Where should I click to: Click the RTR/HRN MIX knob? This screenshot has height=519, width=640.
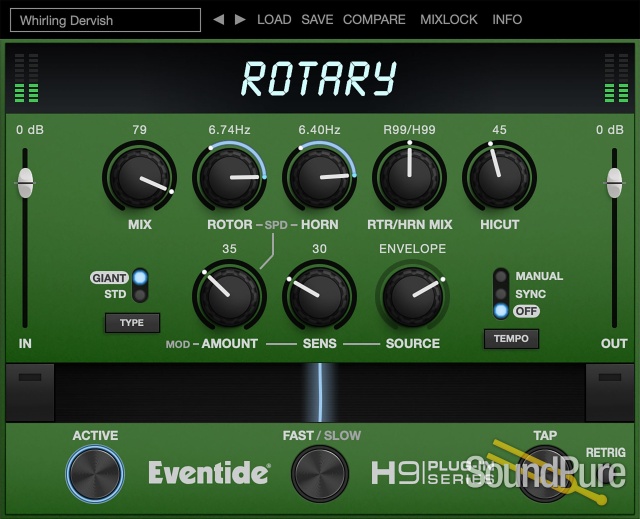(x=409, y=177)
